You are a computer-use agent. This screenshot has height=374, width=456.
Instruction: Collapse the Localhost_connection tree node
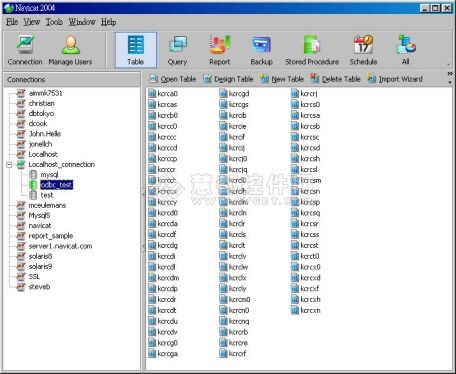9,164
